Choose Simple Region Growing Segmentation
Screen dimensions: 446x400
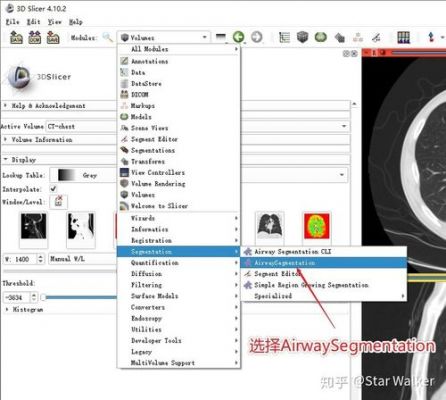[x=324, y=285]
